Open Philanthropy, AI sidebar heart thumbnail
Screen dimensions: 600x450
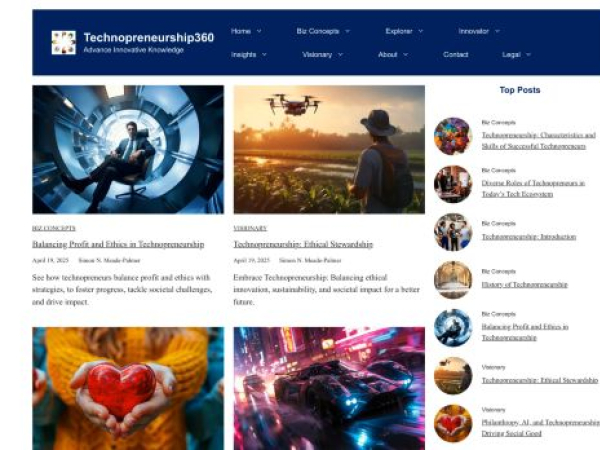(x=453, y=423)
